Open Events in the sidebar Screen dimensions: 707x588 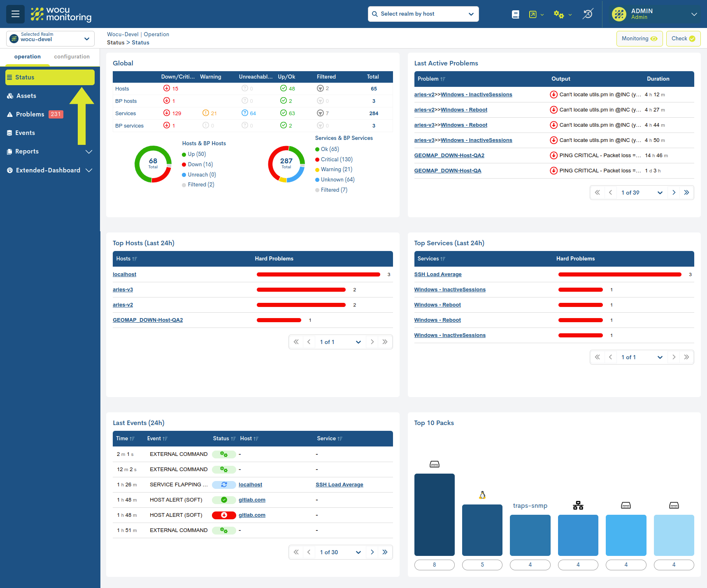pyautogui.click(x=50, y=133)
